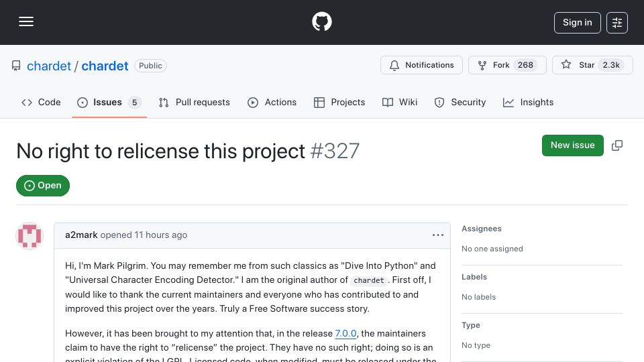
Task: Create a New issue
Action: coord(572,145)
